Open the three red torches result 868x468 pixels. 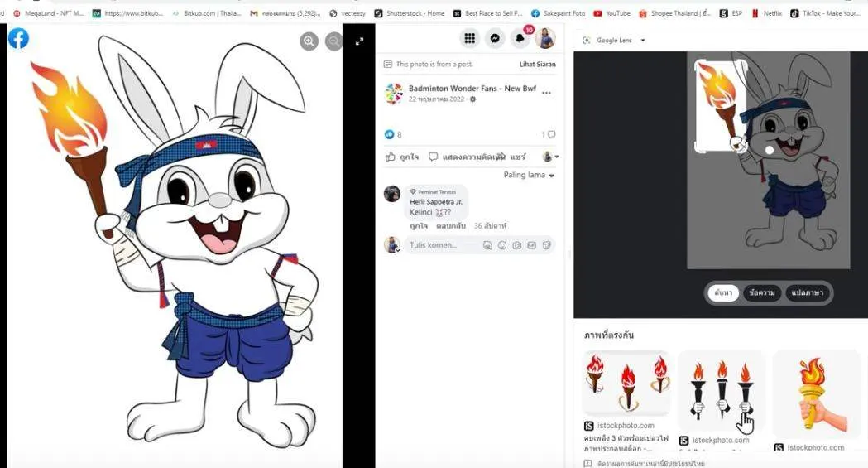626,384
